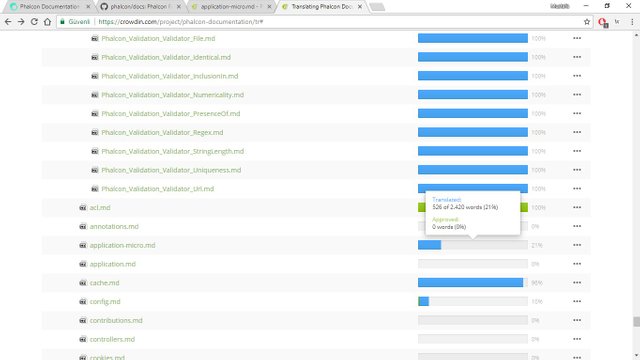Go forward in browser history

(21, 22)
